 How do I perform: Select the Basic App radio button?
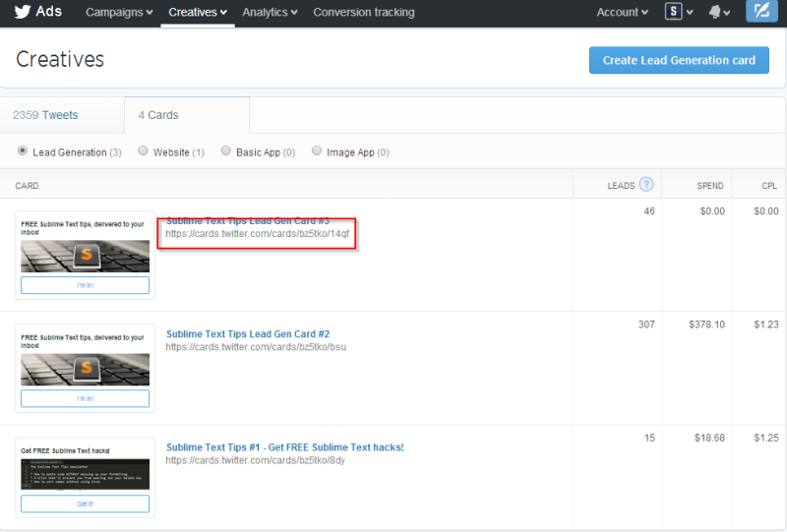(x=226, y=151)
